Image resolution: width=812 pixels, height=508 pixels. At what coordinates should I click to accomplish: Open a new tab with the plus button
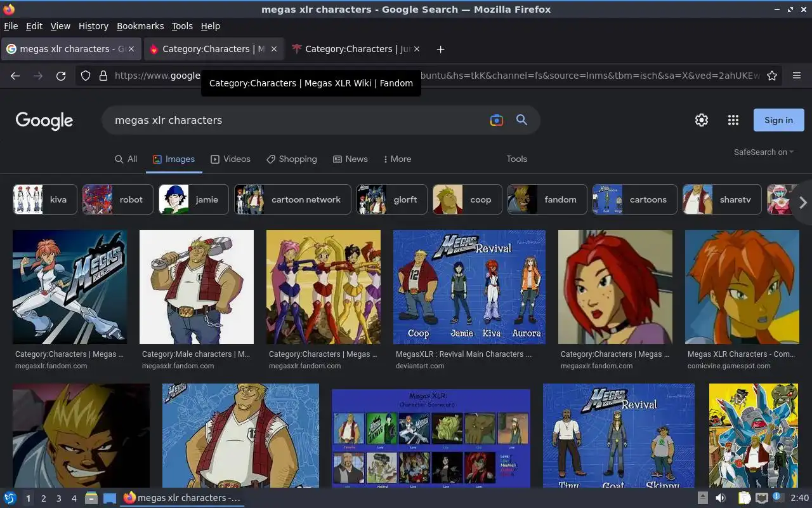(440, 49)
